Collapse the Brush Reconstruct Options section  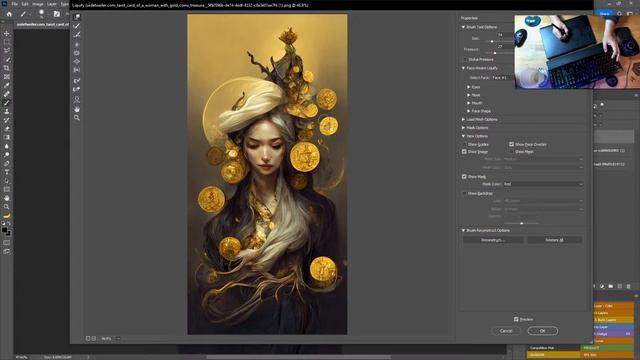coord(463,231)
